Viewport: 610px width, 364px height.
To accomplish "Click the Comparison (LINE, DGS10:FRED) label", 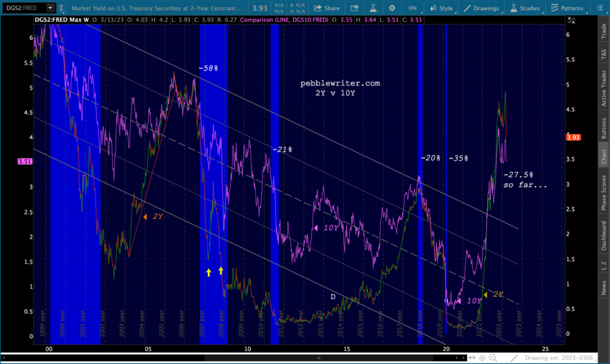I will 284,20.
